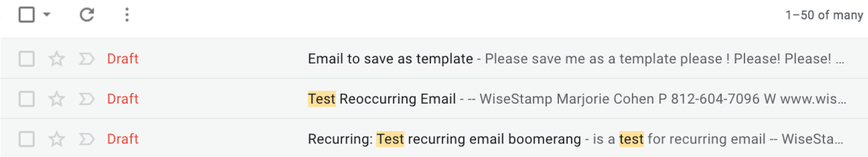Mark 'Test Reoccurring Email' as important
Image resolution: width=868 pixels, height=157 pixels.
coord(87,99)
